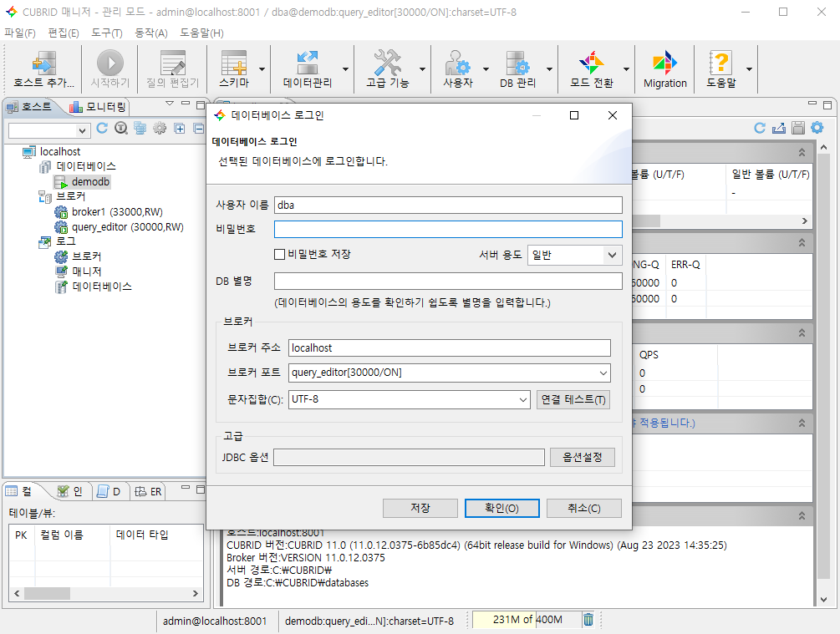Open the 동작(A) menu
Screen dimensions: 840x634
[x=150, y=33]
